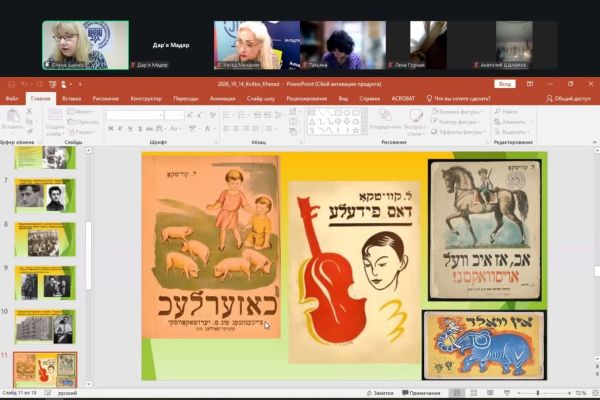
Task: Click Increase Font Size icon
Action: pos(190,115)
